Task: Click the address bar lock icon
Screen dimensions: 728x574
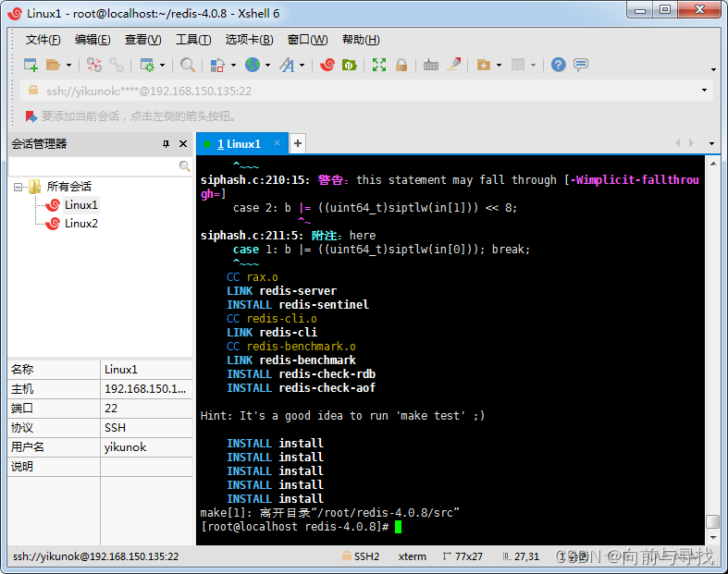Action: point(33,90)
